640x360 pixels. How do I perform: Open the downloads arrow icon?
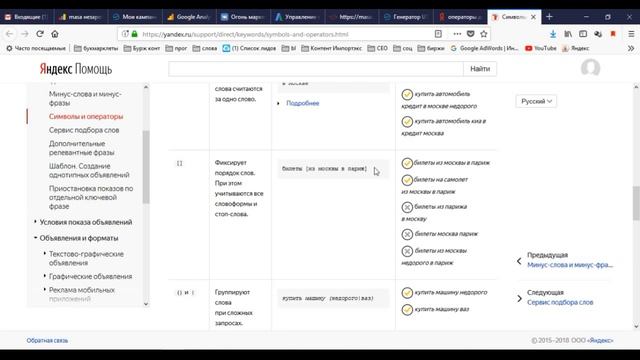point(553,34)
